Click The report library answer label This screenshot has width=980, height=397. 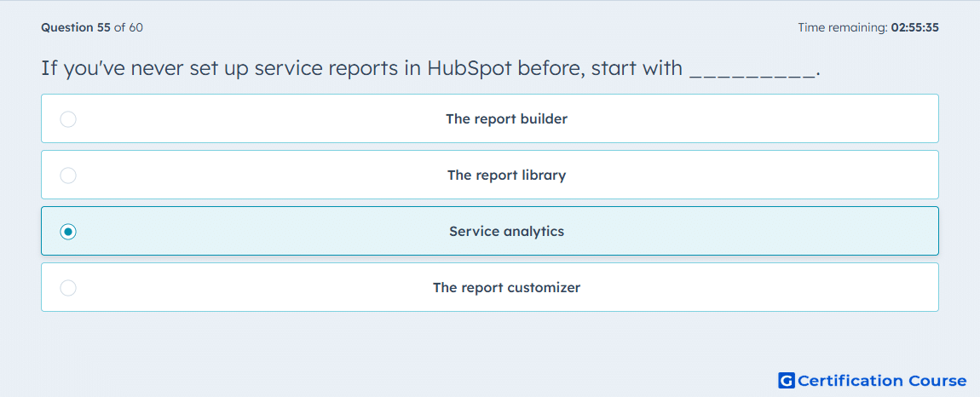click(507, 175)
